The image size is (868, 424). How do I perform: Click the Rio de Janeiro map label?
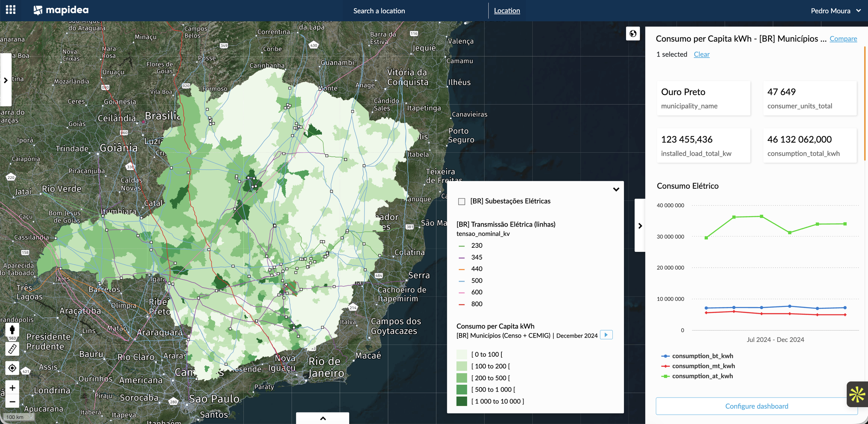pyautogui.click(x=326, y=367)
